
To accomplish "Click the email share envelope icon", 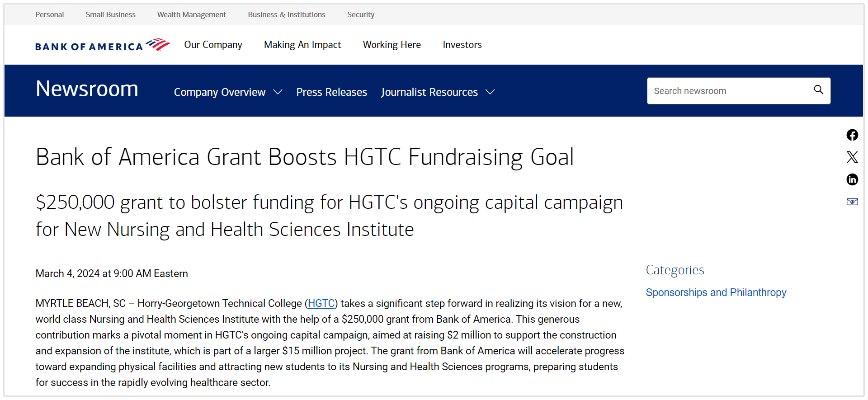I will point(852,202).
